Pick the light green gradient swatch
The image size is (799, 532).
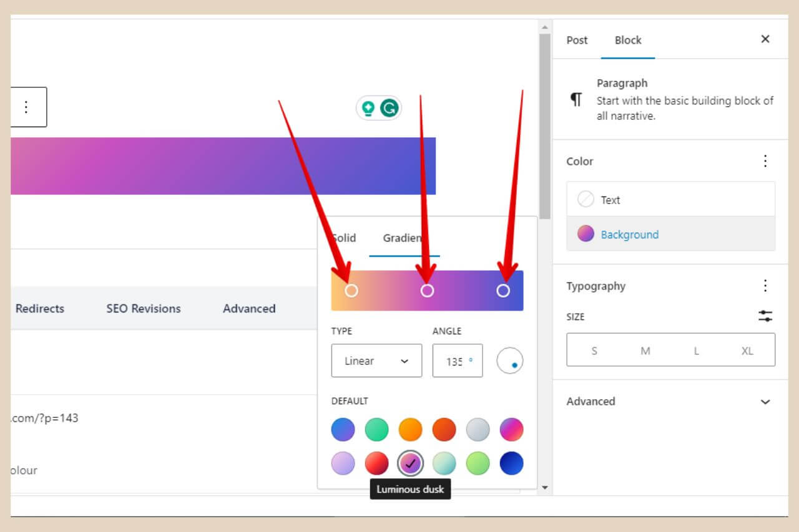pos(478,463)
